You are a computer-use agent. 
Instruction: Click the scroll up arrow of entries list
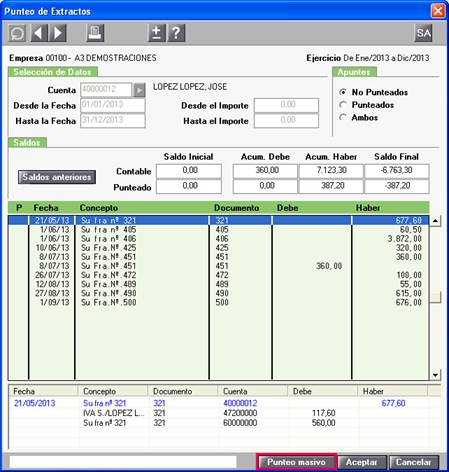(435, 221)
